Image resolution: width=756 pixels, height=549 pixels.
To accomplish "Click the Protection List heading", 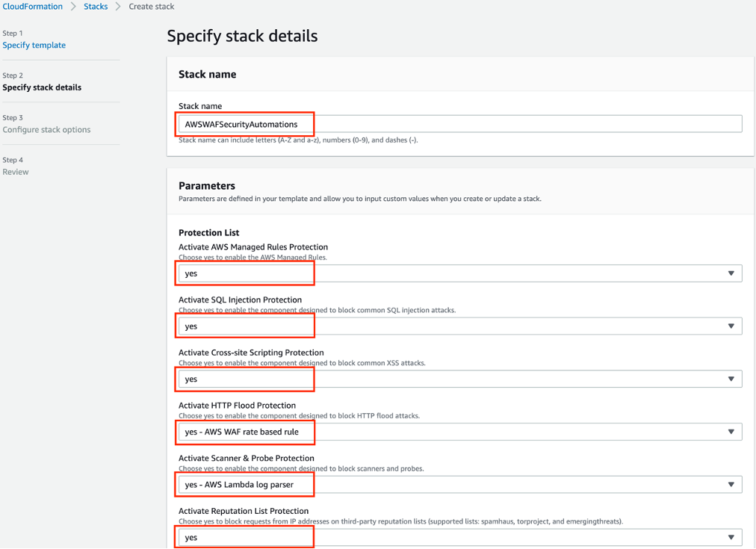I will point(208,233).
